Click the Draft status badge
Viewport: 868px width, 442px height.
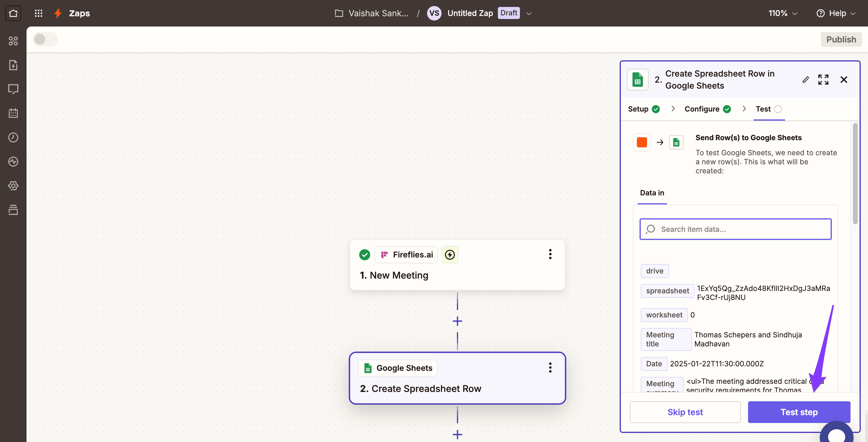click(x=508, y=13)
